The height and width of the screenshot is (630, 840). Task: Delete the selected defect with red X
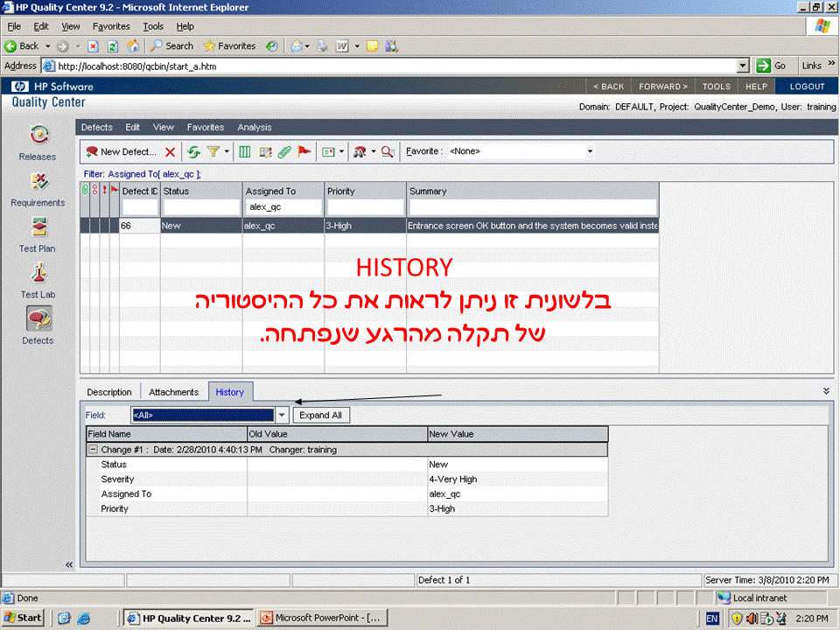pyautogui.click(x=171, y=152)
